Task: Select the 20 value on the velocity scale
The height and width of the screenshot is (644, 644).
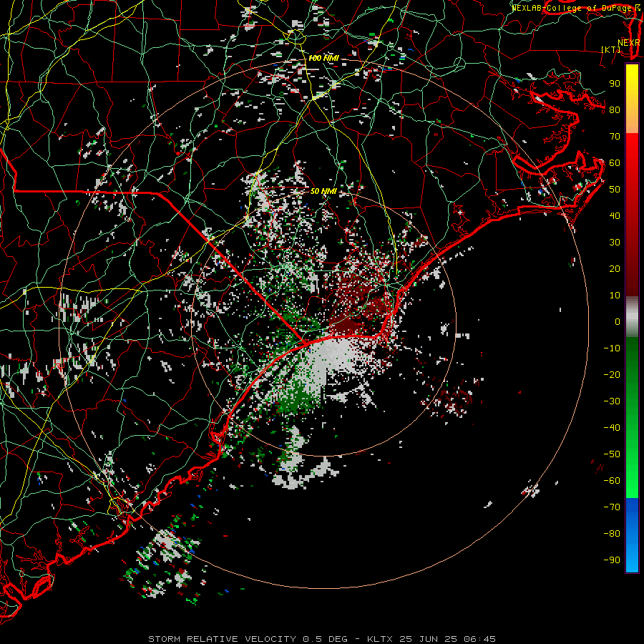Action: pos(615,268)
